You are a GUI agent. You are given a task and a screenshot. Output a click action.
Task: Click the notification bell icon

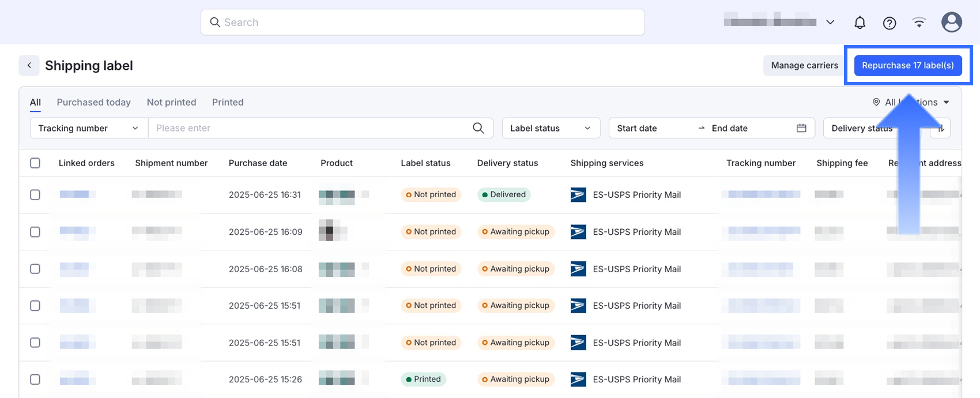(860, 22)
